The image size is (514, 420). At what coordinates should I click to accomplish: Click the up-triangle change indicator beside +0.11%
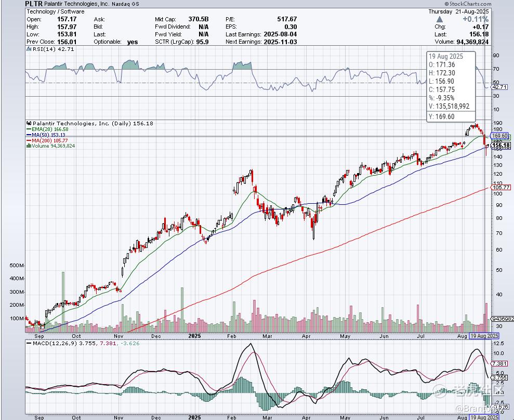coord(440,20)
